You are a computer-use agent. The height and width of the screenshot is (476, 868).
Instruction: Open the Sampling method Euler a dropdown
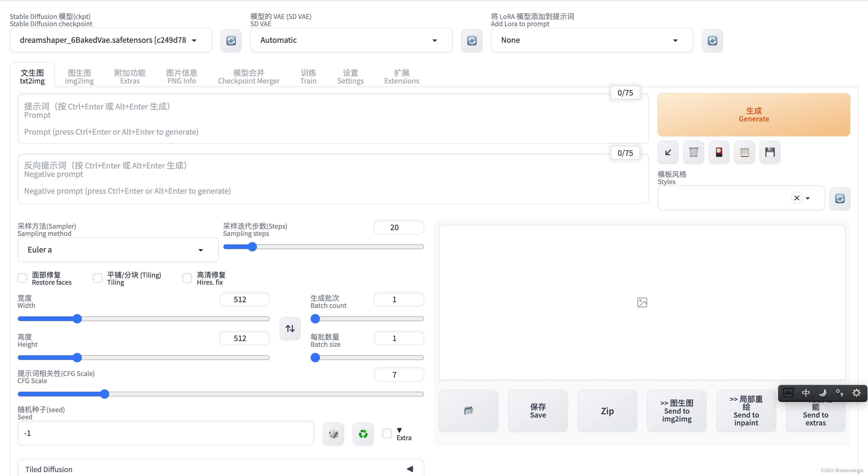118,250
